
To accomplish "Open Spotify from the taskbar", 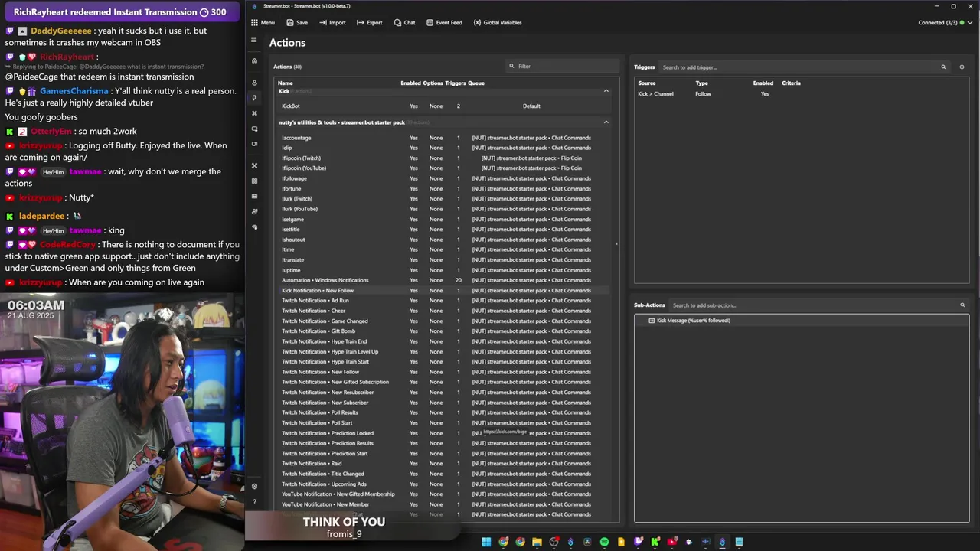I will pyautogui.click(x=604, y=542).
